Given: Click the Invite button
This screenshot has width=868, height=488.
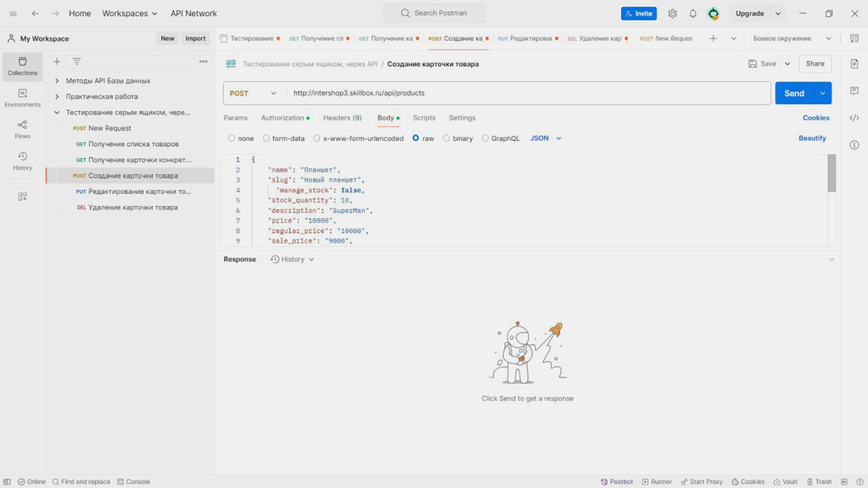Looking at the screenshot, I should tap(639, 14).
